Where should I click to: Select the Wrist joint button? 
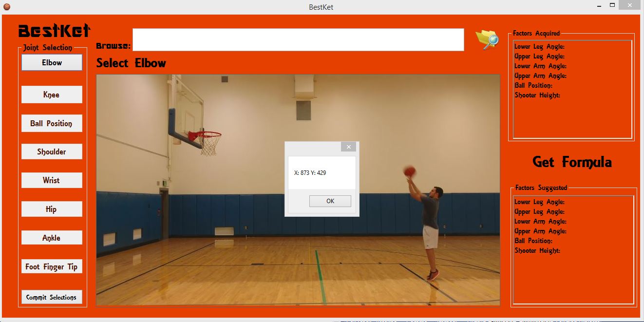[52, 180]
